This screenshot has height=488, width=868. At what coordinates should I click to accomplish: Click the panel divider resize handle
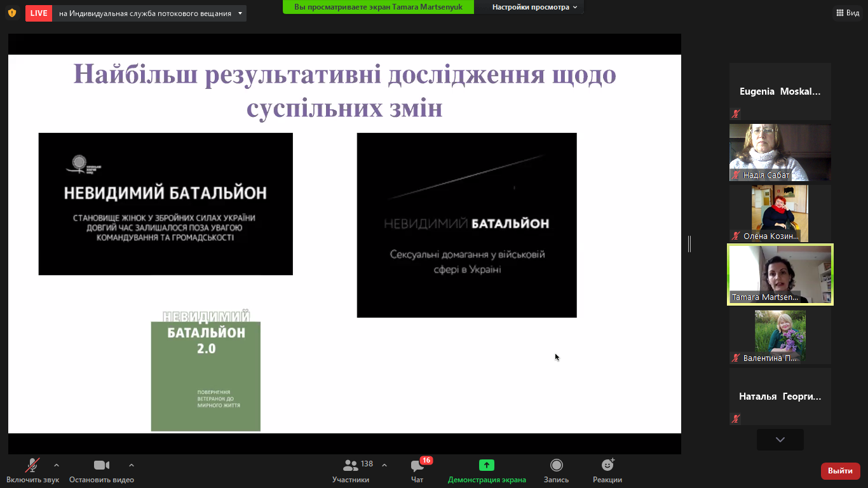[689, 244]
